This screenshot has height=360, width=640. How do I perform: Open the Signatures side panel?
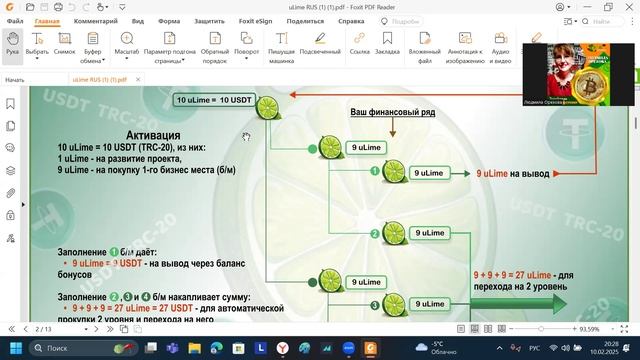click(11, 238)
